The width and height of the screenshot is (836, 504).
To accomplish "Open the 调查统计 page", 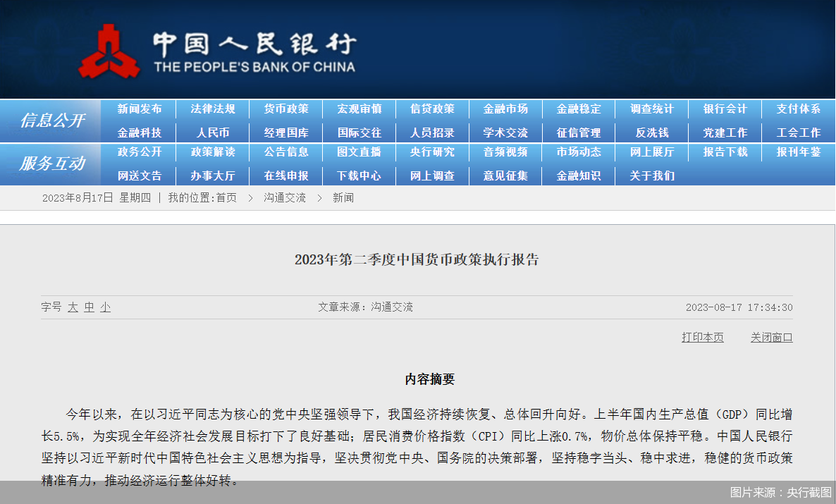I will [x=651, y=109].
